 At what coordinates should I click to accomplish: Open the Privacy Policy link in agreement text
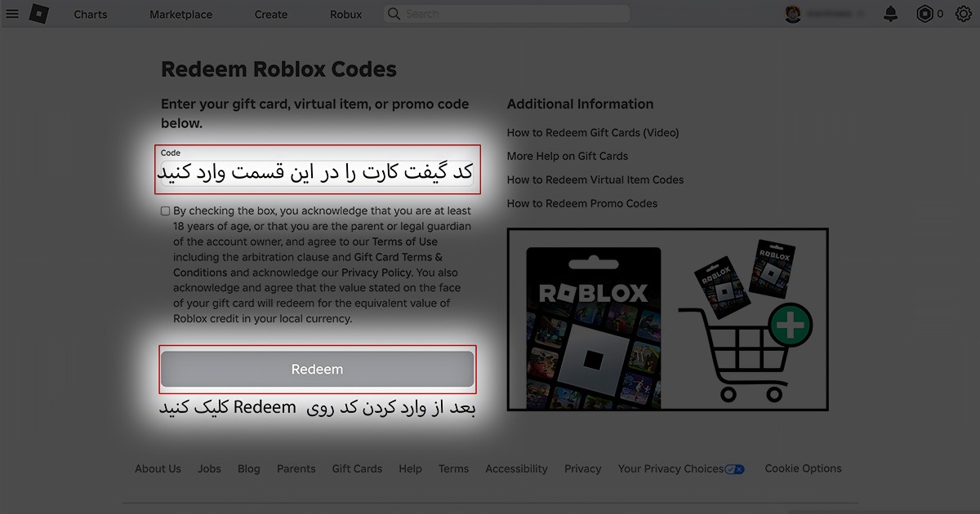pyautogui.click(x=376, y=273)
